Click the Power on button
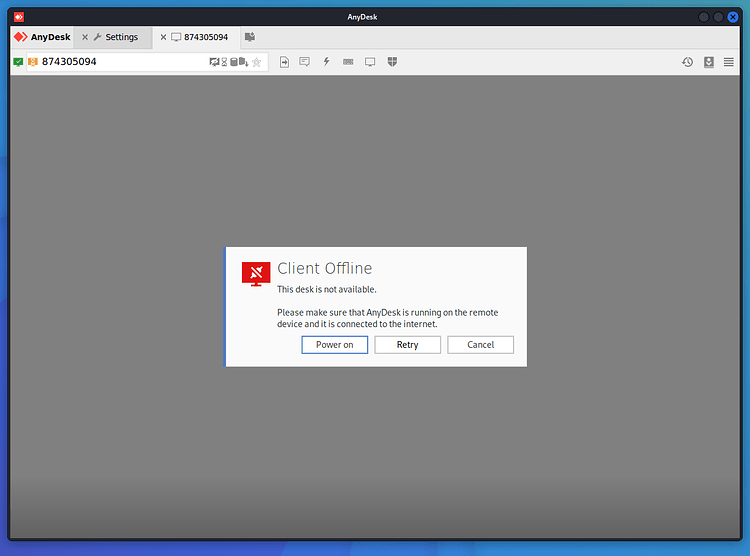Viewport: 750px width, 556px height. click(334, 345)
